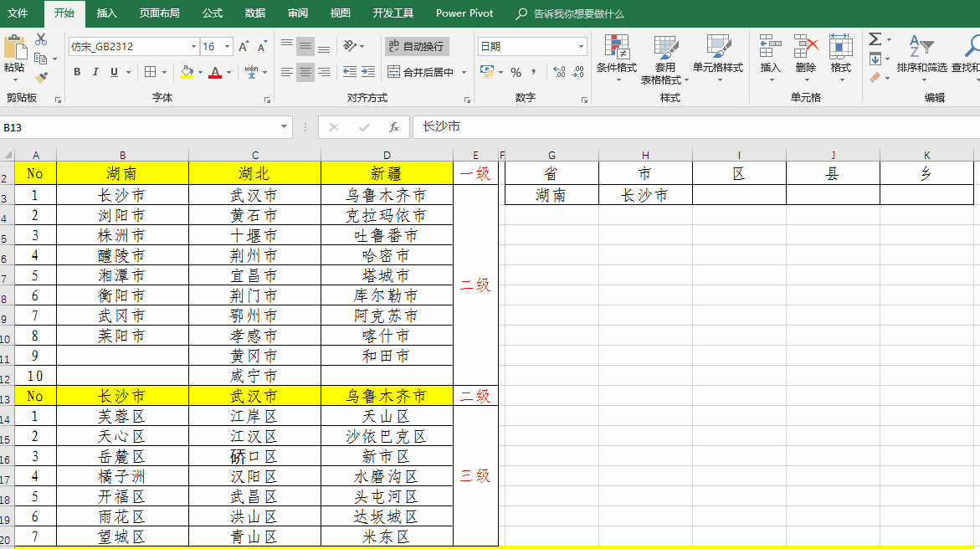Increase decimal places icon

(559, 73)
